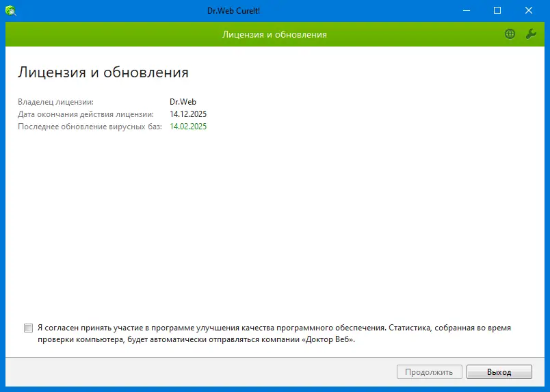Minimize the Dr.Web CureIt! window
The image size is (550, 392).
[x=467, y=10]
